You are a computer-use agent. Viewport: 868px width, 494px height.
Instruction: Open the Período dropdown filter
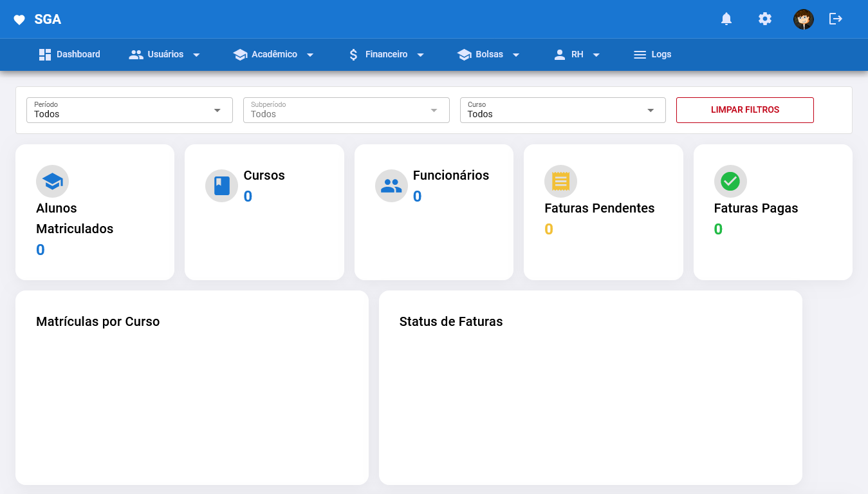tap(129, 110)
